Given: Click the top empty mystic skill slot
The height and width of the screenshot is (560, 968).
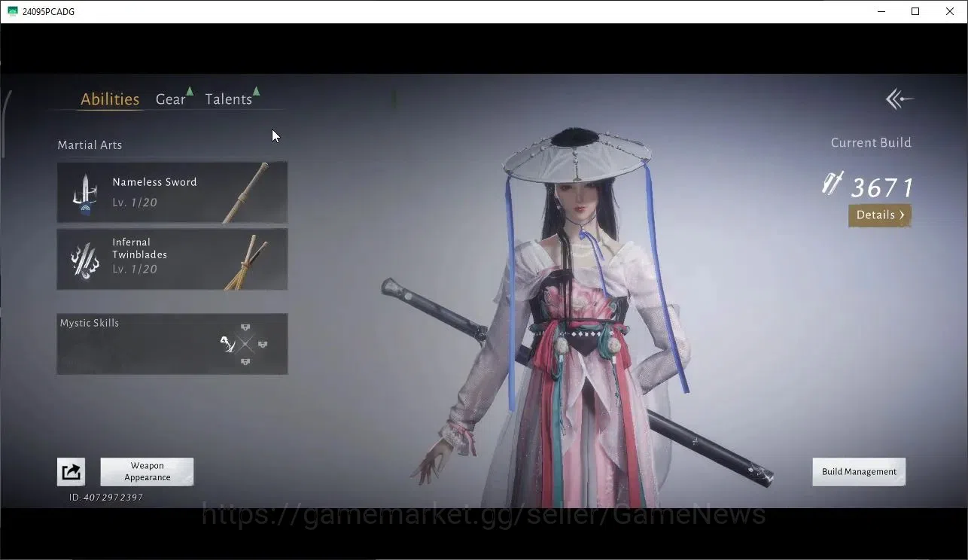Looking at the screenshot, I should tap(245, 327).
